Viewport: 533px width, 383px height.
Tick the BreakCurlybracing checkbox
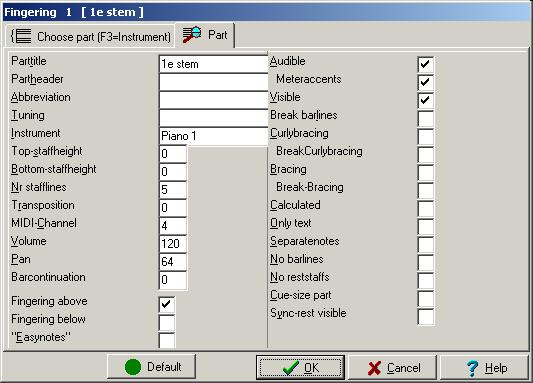coord(426,154)
